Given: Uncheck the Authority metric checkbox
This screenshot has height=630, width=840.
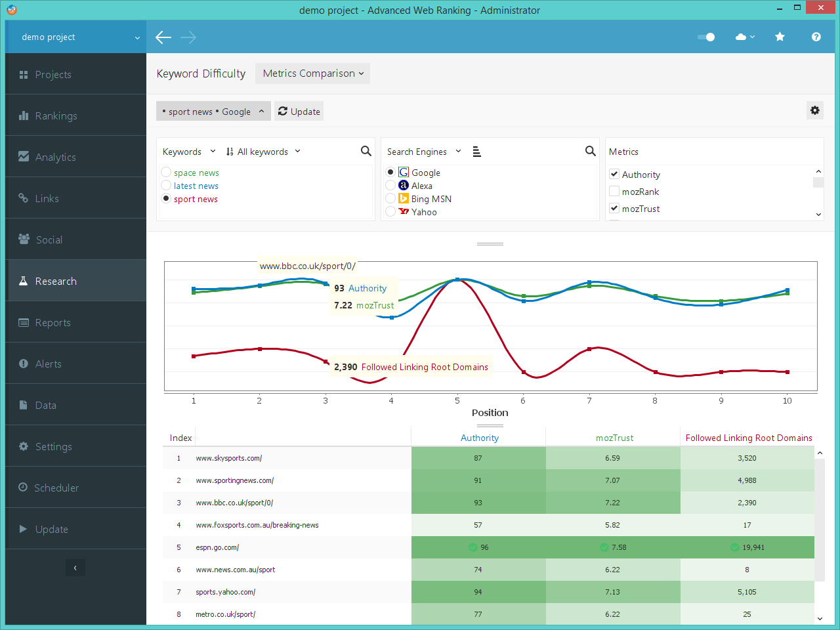Looking at the screenshot, I should pyautogui.click(x=614, y=174).
